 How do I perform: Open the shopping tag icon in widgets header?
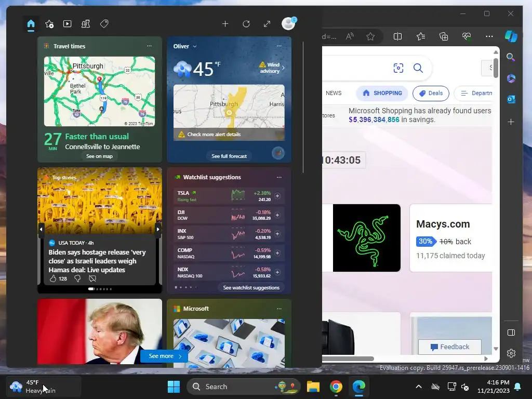tap(104, 24)
